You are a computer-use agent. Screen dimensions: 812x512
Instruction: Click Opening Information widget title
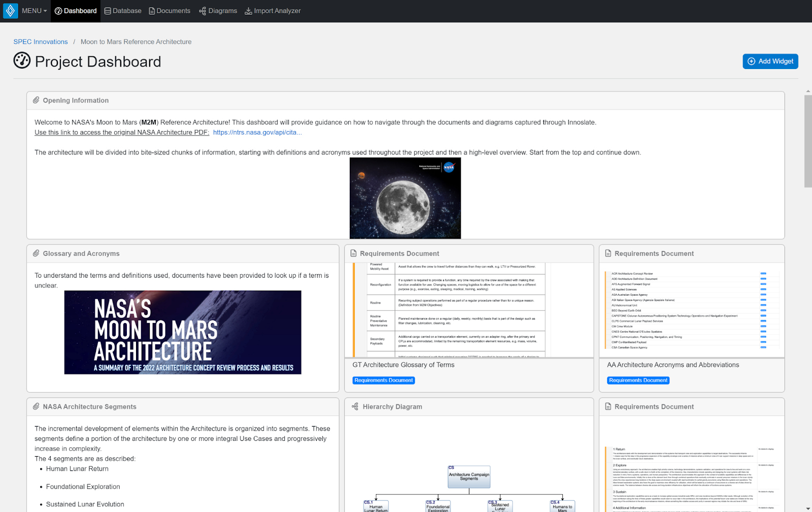coord(76,100)
